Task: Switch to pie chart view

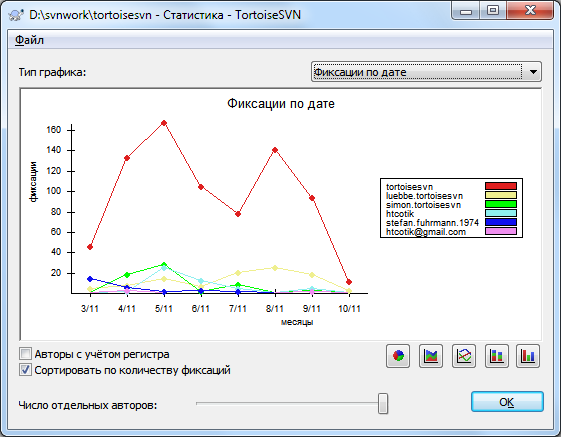Action: [398, 356]
